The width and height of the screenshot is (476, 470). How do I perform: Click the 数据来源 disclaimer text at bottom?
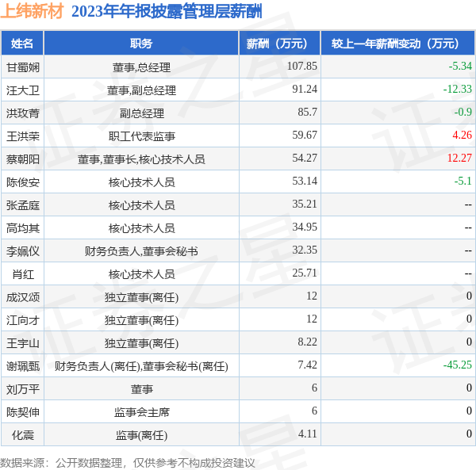click(x=127, y=463)
